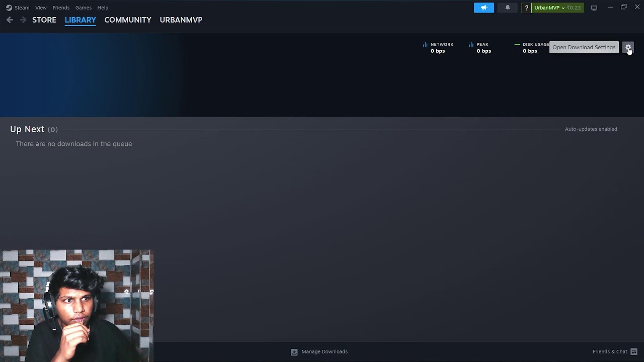
Task: Click the NETWORK 0 bps value
Action: [438, 51]
